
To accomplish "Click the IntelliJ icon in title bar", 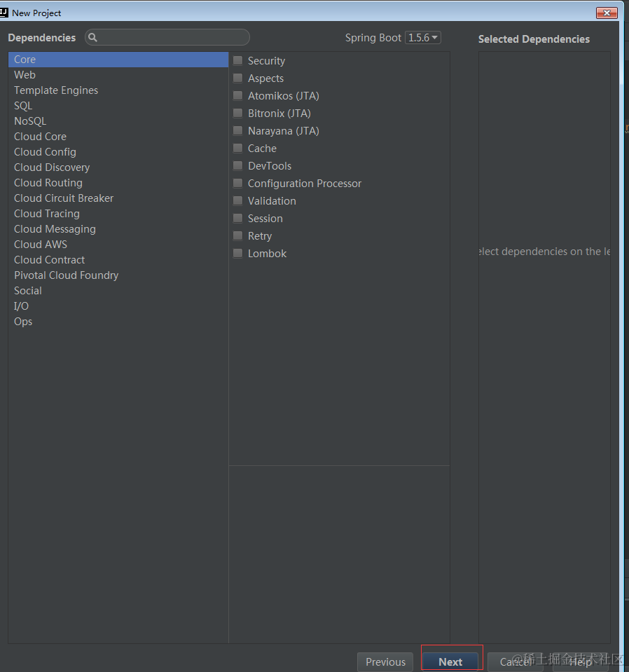I will 4,13.
